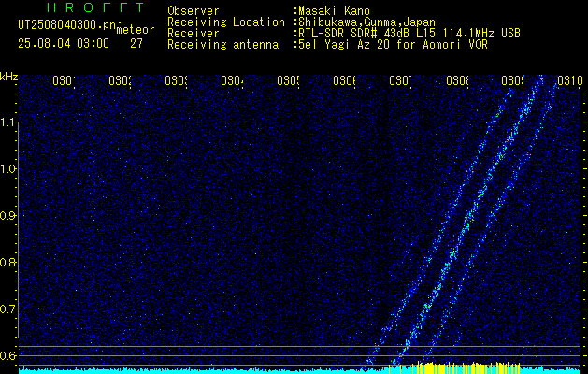588x374 pixels.
Task: Click the 0.7 kHz axis label
Action: [8, 309]
